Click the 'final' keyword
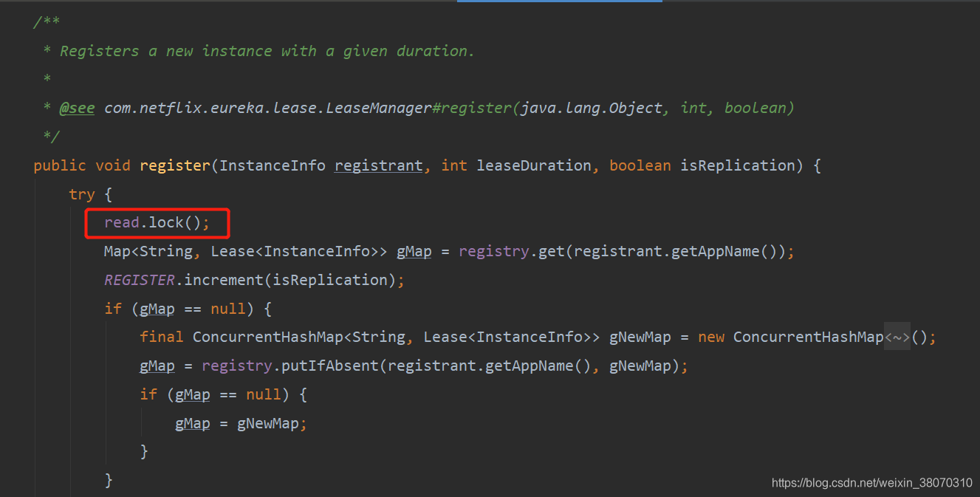 161,337
